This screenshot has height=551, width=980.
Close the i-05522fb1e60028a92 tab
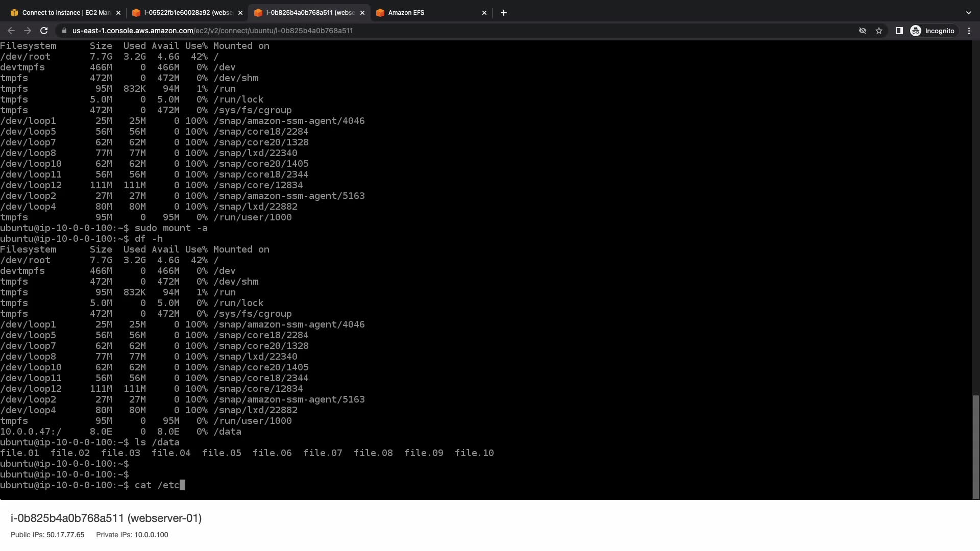tap(240, 13)
